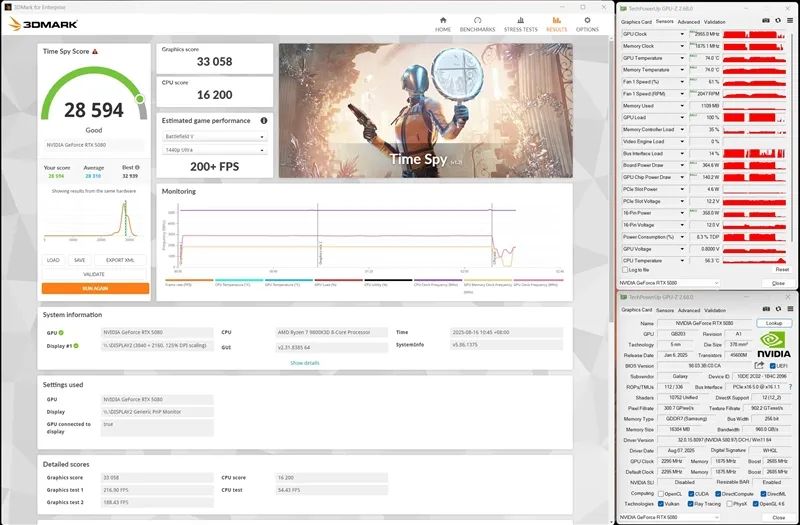This screenshot has height=525, width=800.
Task: Click the Bus Interface question mark
Action: point(790,387)
